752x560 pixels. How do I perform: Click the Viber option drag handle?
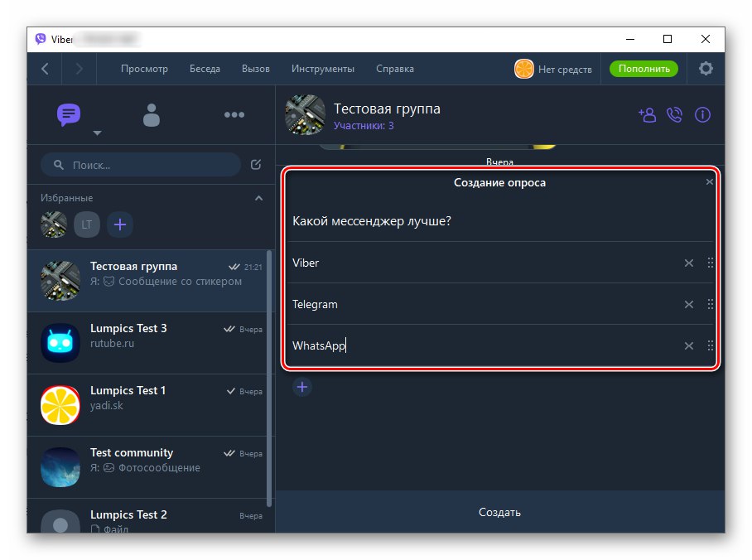(711, 263)
